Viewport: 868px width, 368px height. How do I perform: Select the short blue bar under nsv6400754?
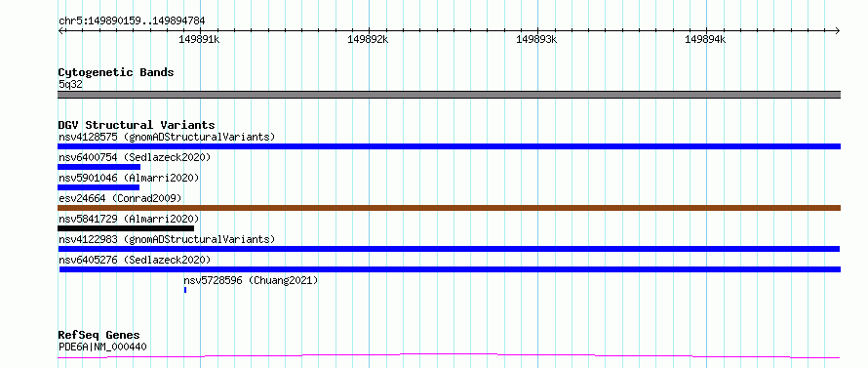(99, 167)
